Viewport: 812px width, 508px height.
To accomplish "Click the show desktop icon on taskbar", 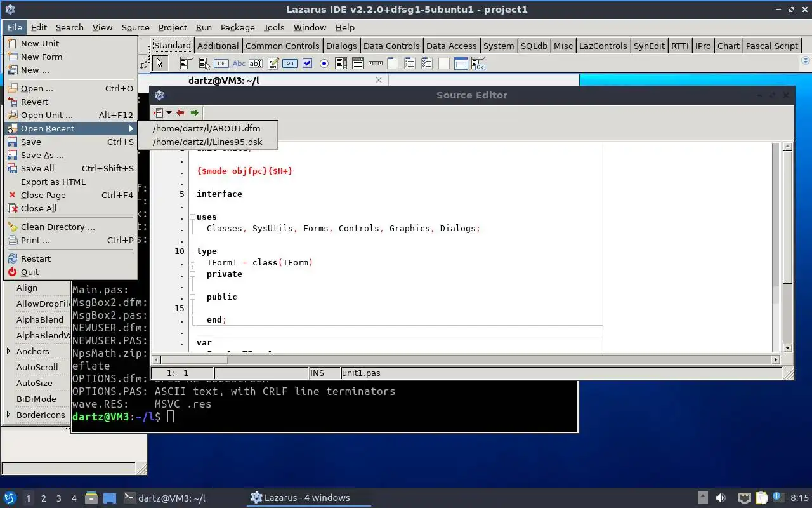I will [x=110, y=498].
